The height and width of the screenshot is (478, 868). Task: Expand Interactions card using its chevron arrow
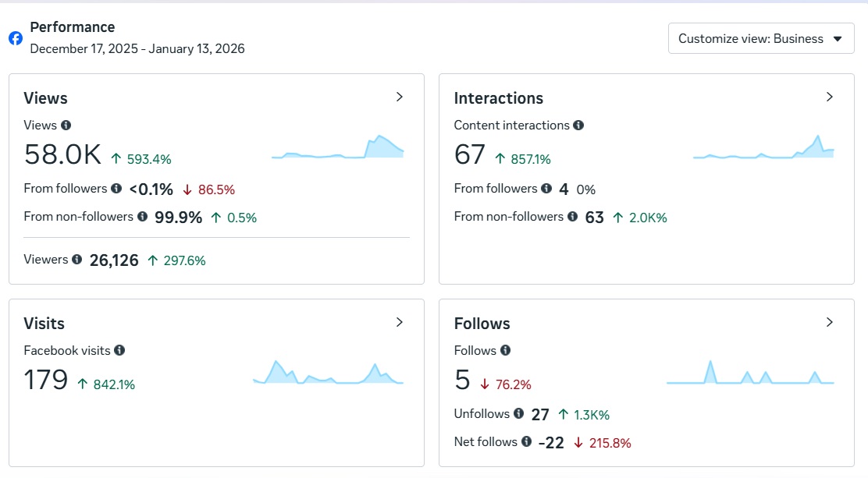(x=830, y=97)
